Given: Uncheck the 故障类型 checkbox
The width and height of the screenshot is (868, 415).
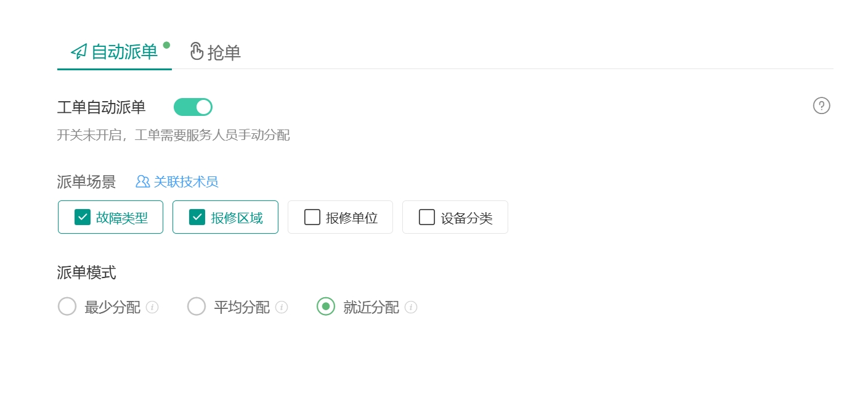Looking at the screenshot, I should click(83, 217).
